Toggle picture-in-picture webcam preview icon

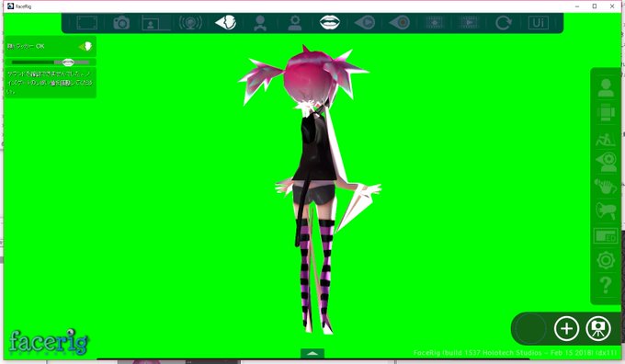click(x=156, y=23)
